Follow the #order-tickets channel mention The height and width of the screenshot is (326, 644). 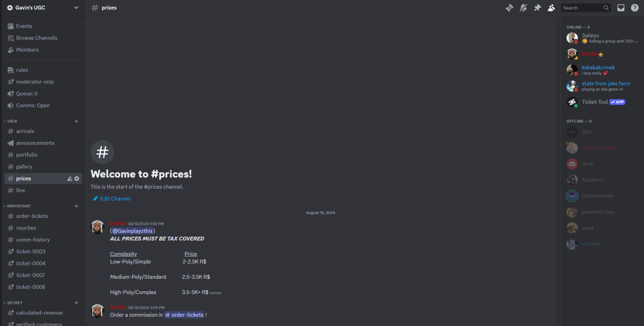tap(184, 315)
